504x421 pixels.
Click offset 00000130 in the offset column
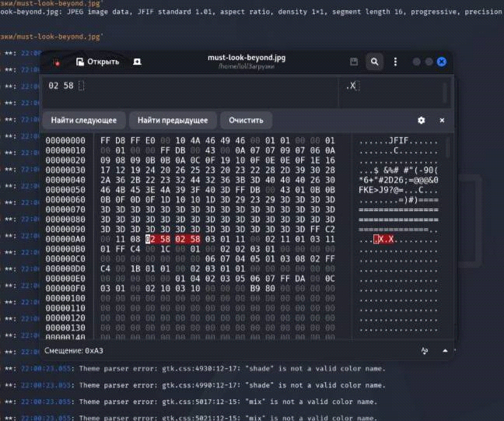65,328
